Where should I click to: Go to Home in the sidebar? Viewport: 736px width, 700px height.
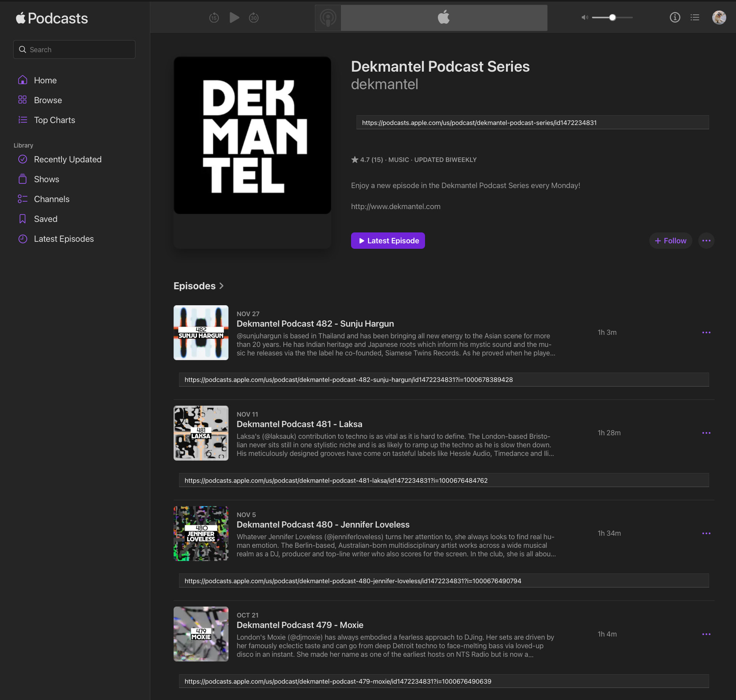45,80
